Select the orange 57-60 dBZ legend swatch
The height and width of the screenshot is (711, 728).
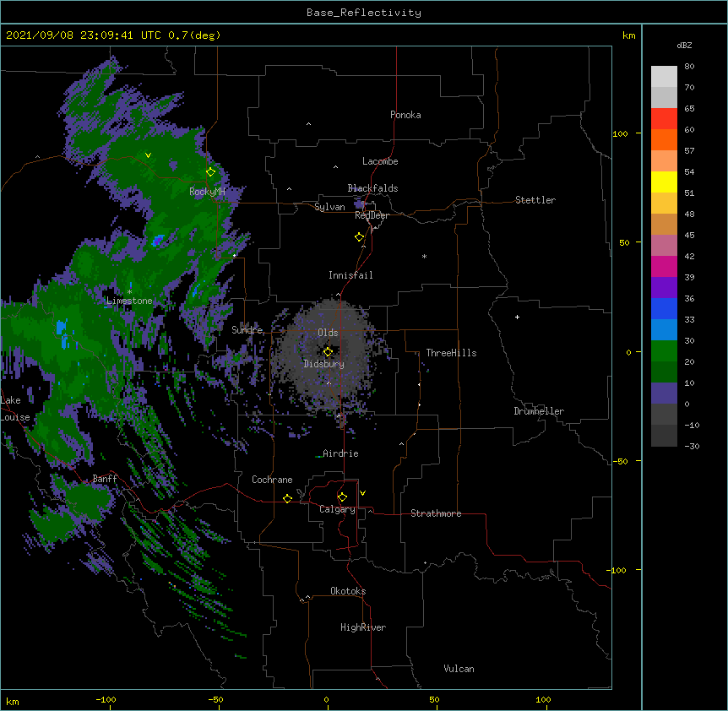[664, 139]
